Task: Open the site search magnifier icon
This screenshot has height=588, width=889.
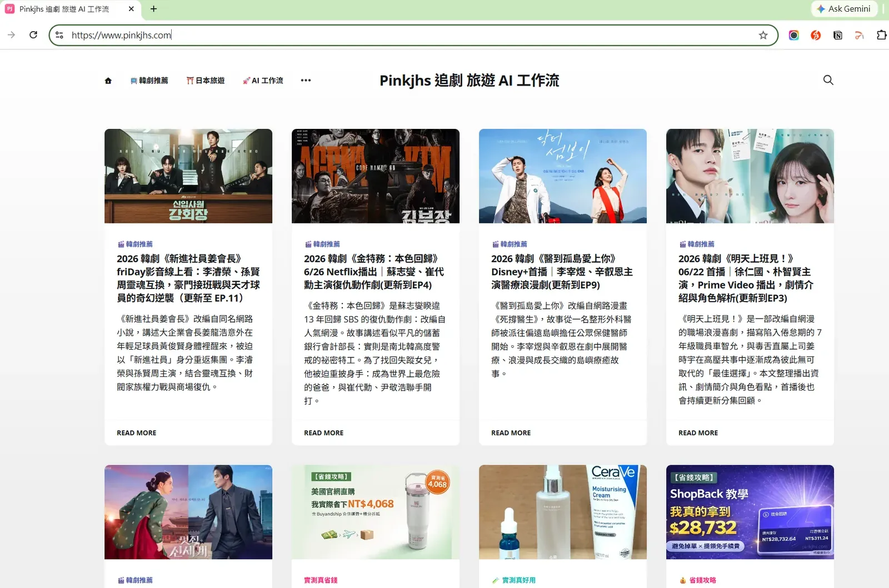Action: (x=828, y=80)
